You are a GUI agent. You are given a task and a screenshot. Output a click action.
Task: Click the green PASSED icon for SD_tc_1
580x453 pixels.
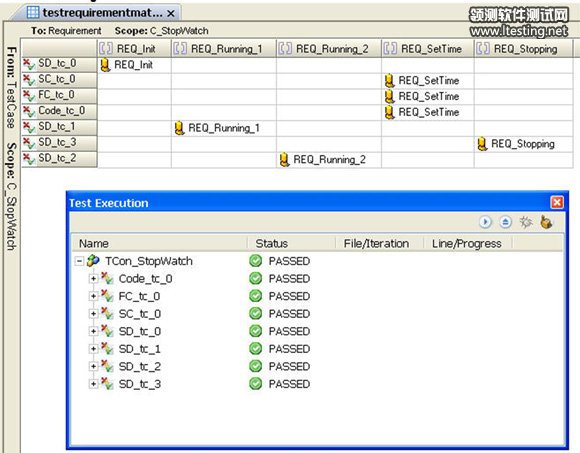(x=256, y=349)
